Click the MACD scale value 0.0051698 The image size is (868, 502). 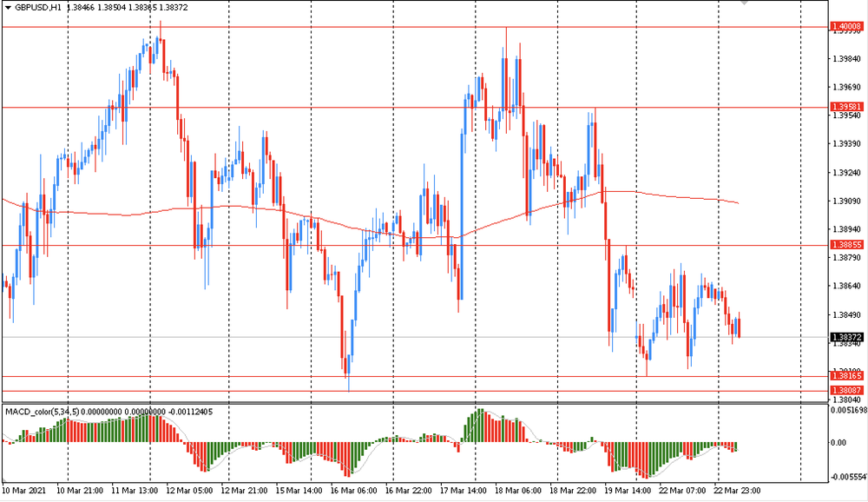tap(849, 411)
